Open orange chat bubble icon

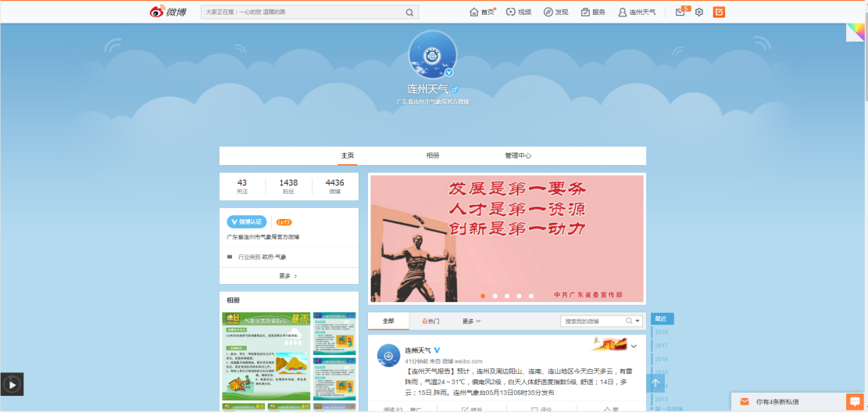(855, 401)
